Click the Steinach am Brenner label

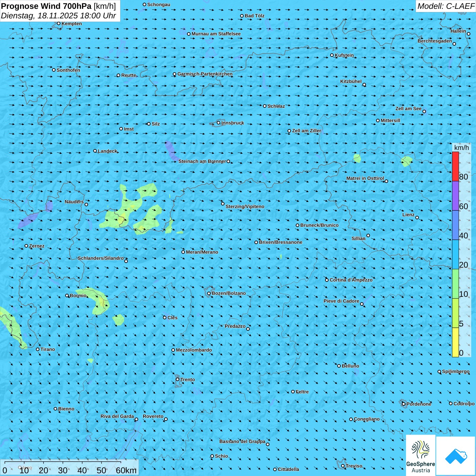(x=202, y=161)
